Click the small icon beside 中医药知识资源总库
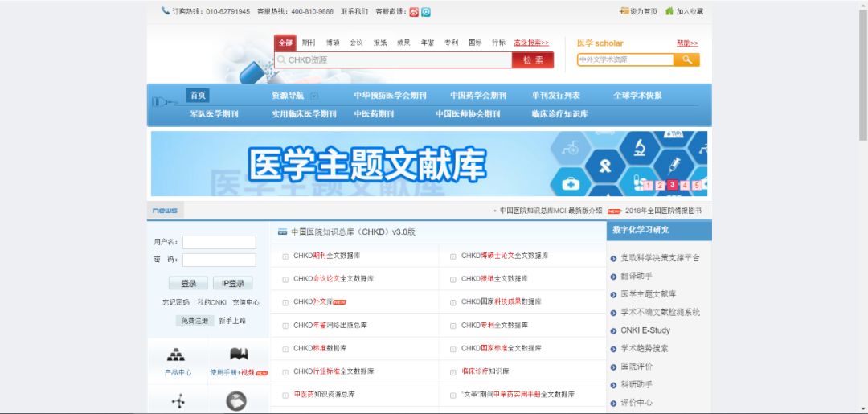This screenshot has height=414, width=868. (x=285, y=396)
